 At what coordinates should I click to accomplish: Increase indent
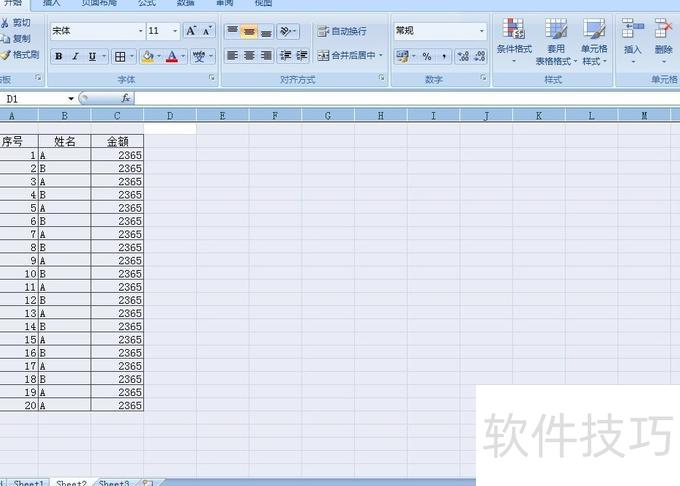click(302, 55)
